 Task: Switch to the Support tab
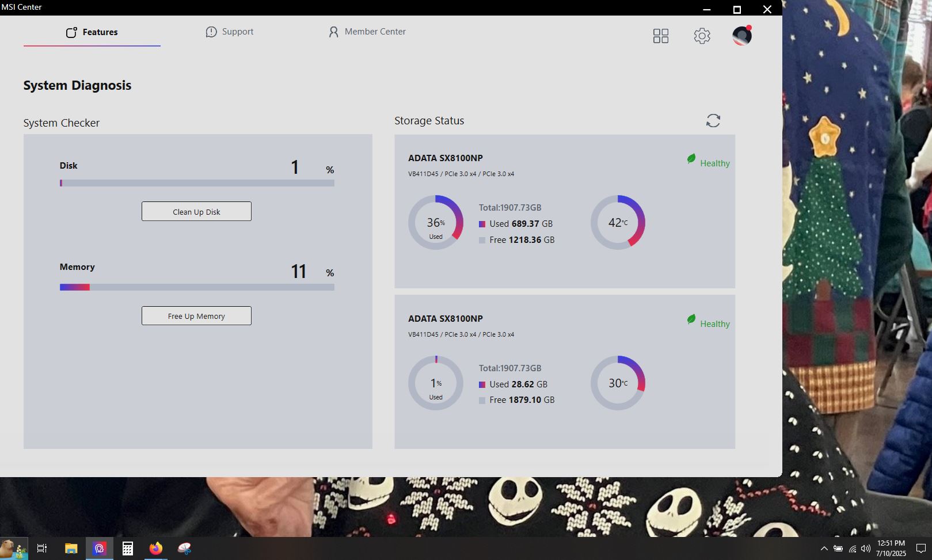230,32
